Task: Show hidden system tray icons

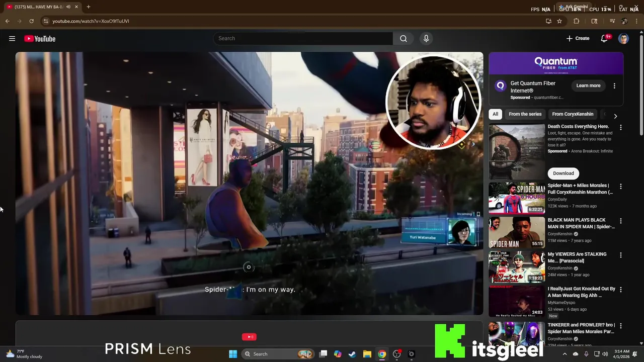Action: pyautogui.click(x=565, y=354)
